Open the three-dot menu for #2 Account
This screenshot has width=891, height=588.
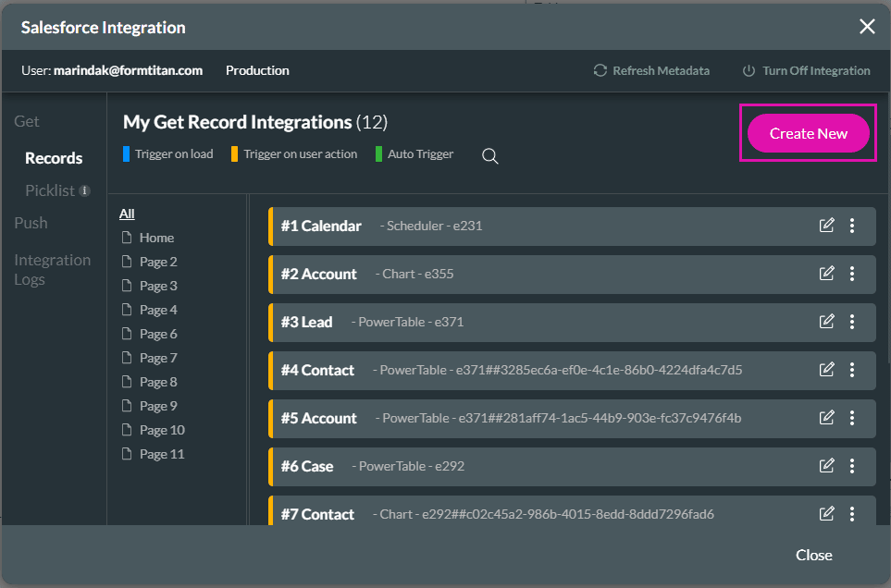[x=852, y=273]
